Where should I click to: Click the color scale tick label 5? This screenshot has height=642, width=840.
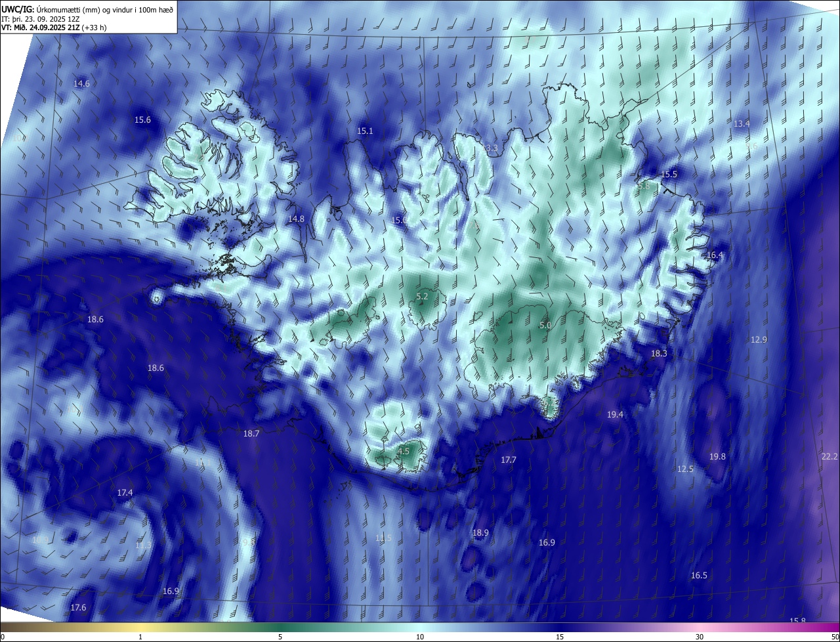(280, 637)
